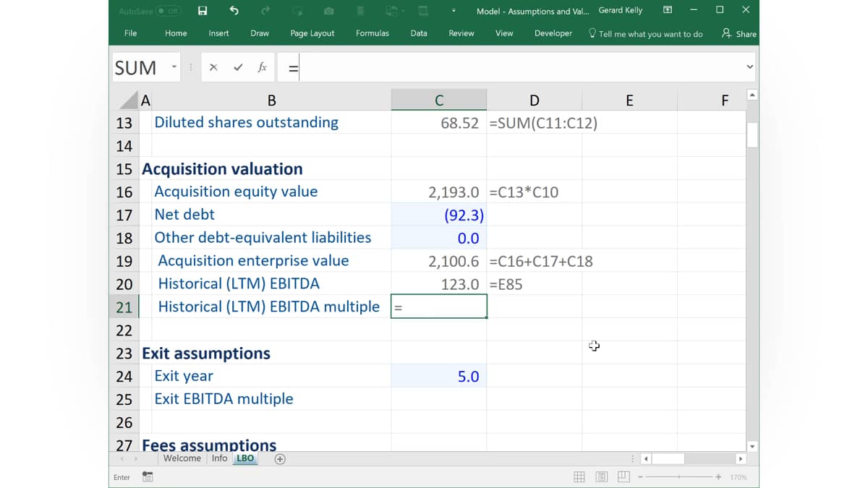868x488 pixels.
Task: Open the Customize Quick Access Toolbar arrow
Action: 454,11
